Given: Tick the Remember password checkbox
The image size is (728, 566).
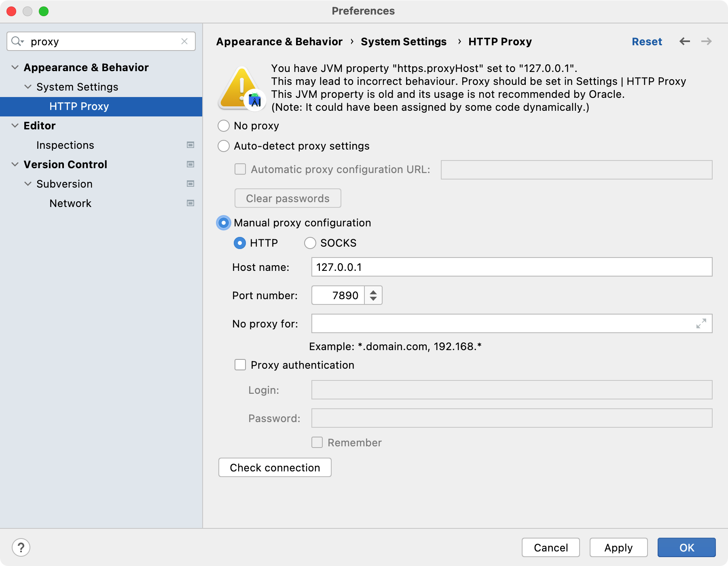Looking at the screenshot, I should click(317, 442).
